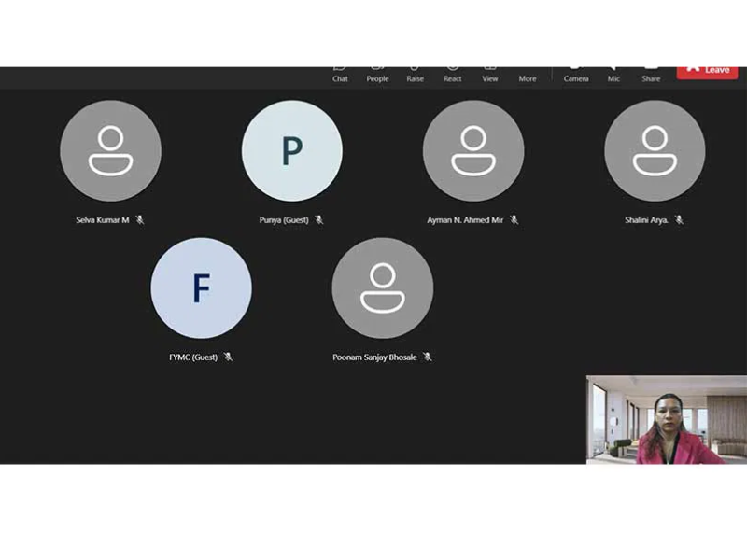This screenshot has width=747, height=560.
Task: Raise your hand in the meeting
Action: click(x=415, y=76)
